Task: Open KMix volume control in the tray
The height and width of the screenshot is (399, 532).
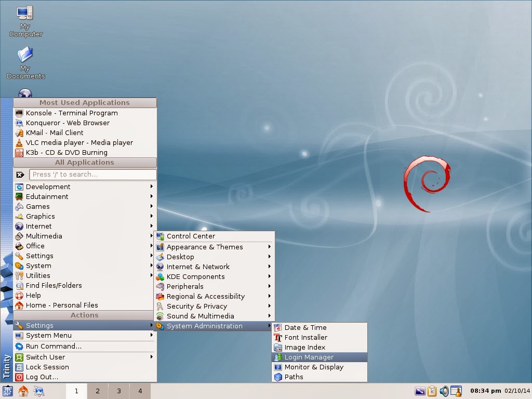Action: click(445, 391)
